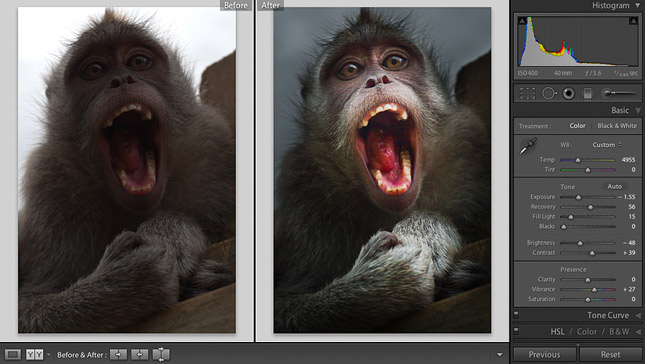
Task: Set treatment to Color
Action: coord(577,126)
